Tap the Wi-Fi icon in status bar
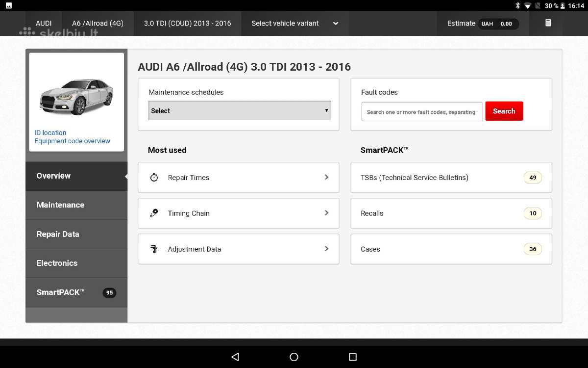This screenshot has height=368, width=588. pyautogui.click(x=528, y=5)
